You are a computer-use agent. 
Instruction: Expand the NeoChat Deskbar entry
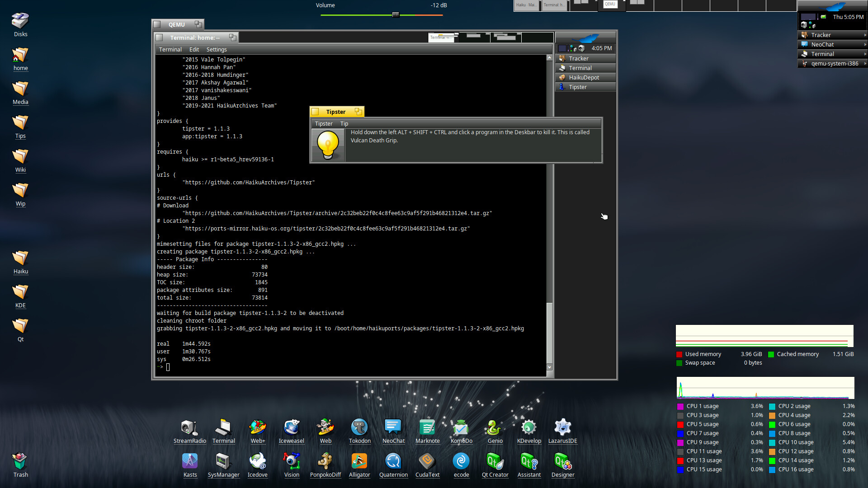865,44
